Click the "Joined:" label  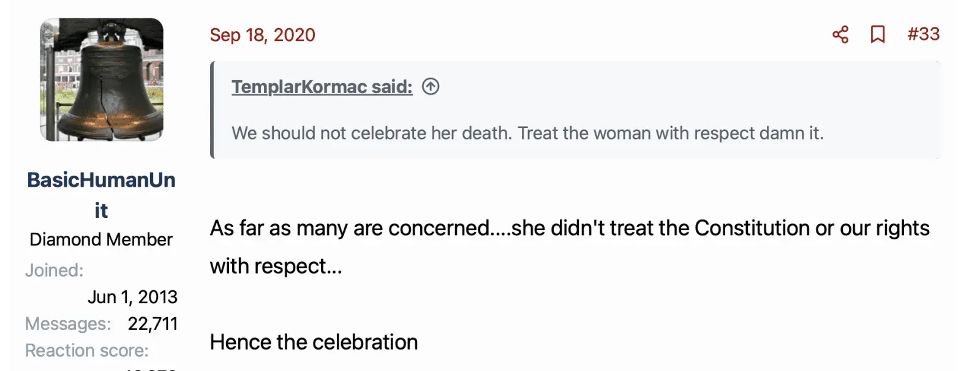[x=54, y=270]
